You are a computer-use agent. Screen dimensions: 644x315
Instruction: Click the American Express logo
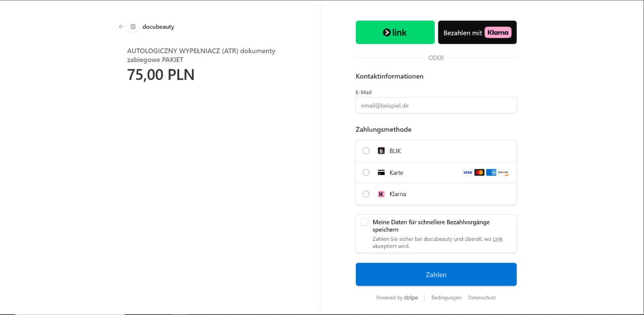click(x=491, y=172)
